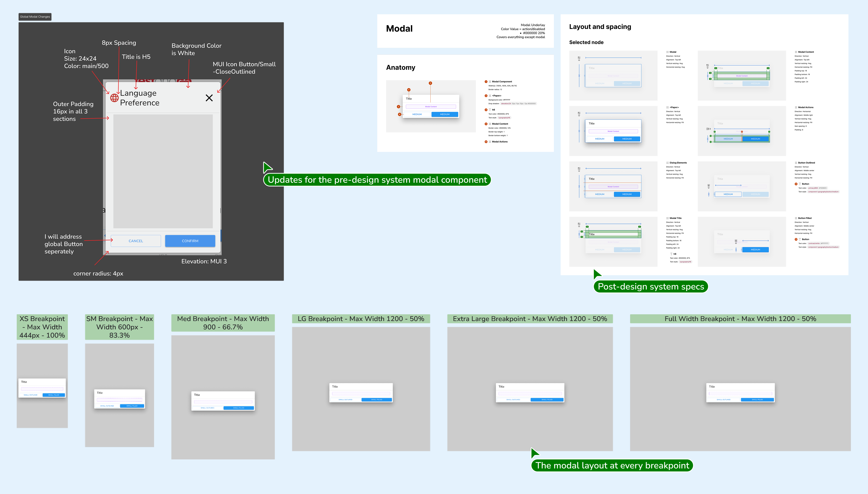Select the Extra Large Breakpoint label

coord(530,319)
